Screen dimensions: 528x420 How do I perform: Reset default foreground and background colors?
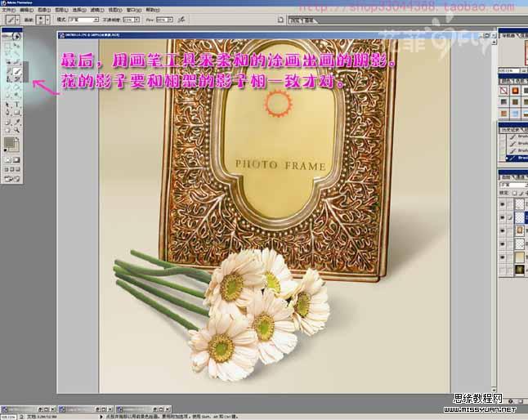click(6, 150)
